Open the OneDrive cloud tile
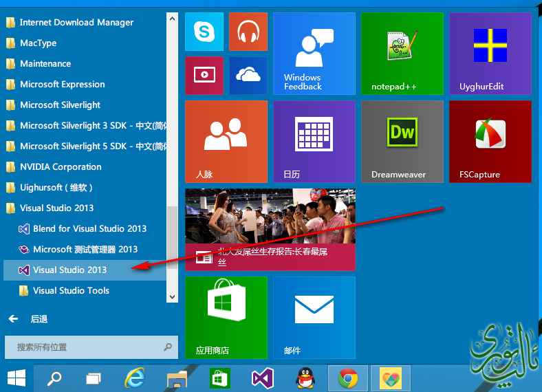The height and width of the screenshot is (392, 542). pos(248,76)
